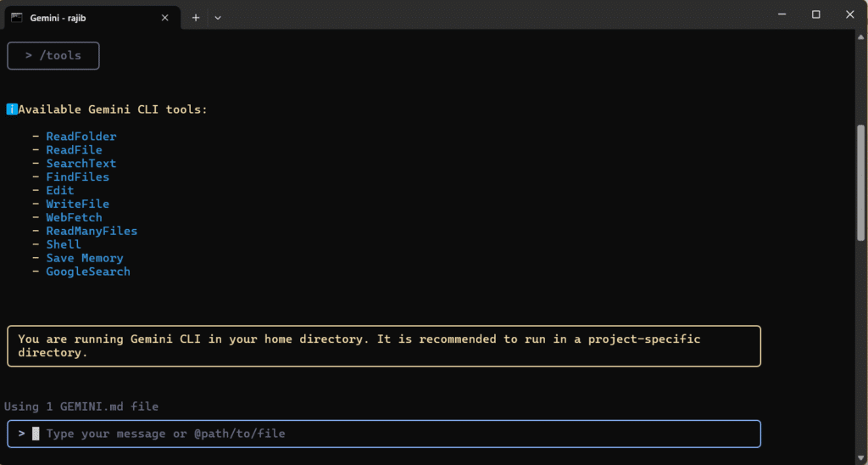This screenshot has height=465, width=868.
Task: Open the terminal profiles dropdown
Action: [x=218, y=18]
